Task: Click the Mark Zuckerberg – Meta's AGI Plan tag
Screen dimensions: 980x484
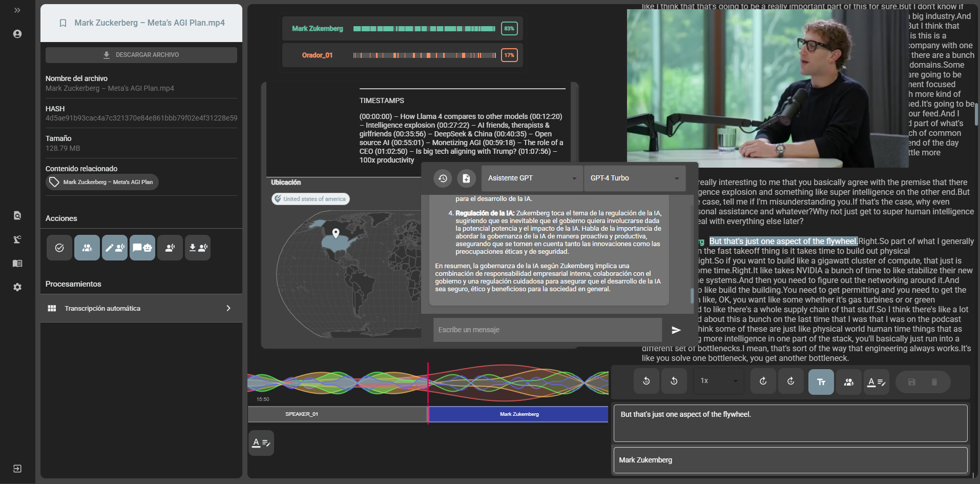Action: pos(102,182)
